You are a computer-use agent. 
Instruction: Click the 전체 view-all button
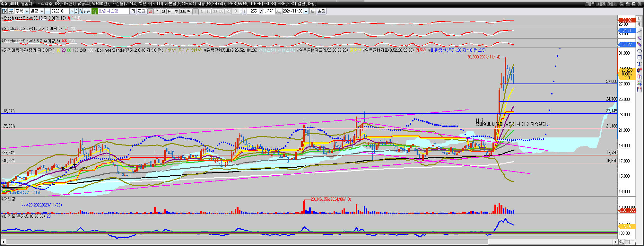142,11
